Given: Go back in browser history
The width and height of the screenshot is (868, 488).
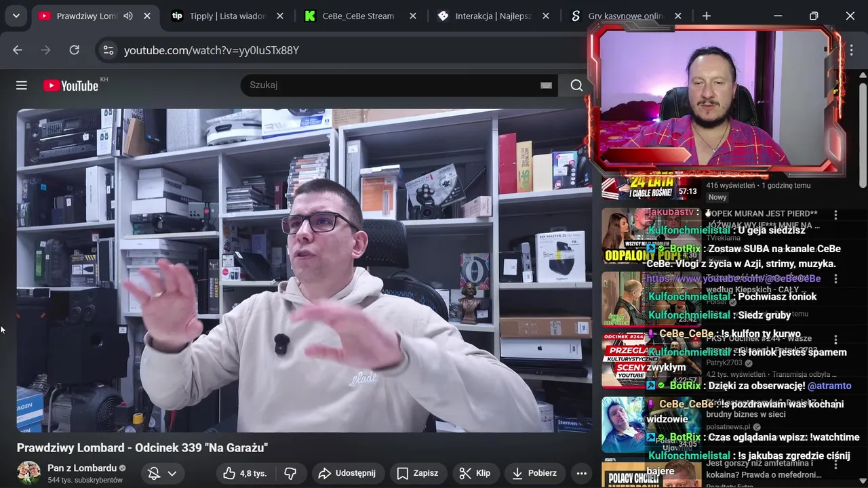Looking at the screenshot, I should click(x=18, y=50).
